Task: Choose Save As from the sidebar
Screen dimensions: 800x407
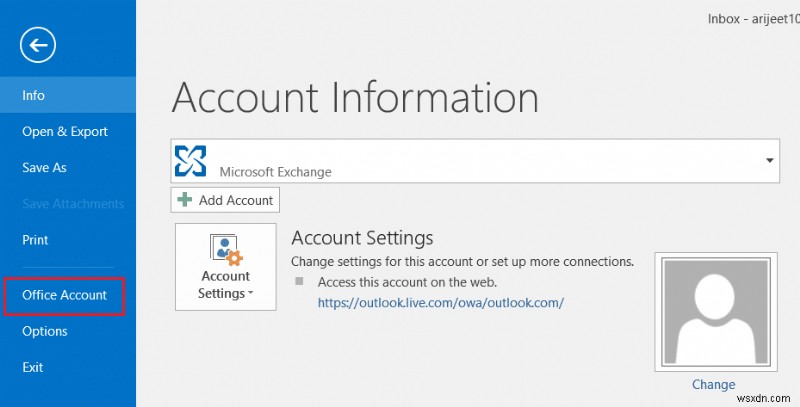Action: [x=45, y=168]
